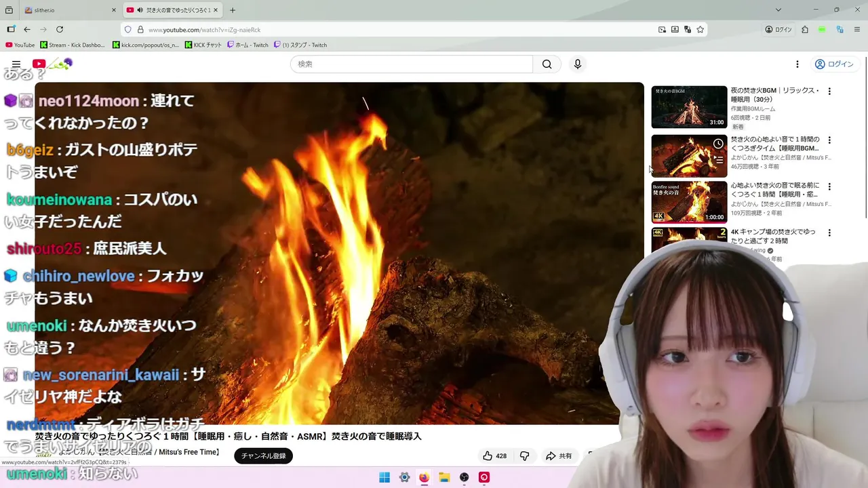
Task: Click the green extension icon in toolbar
Action: point(822,29)
